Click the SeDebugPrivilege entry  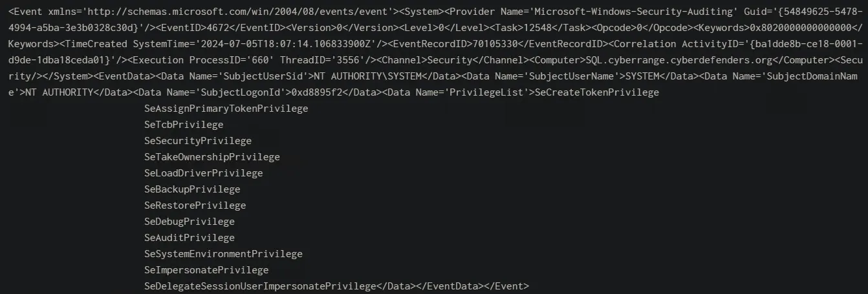click(x=190, y=222)
